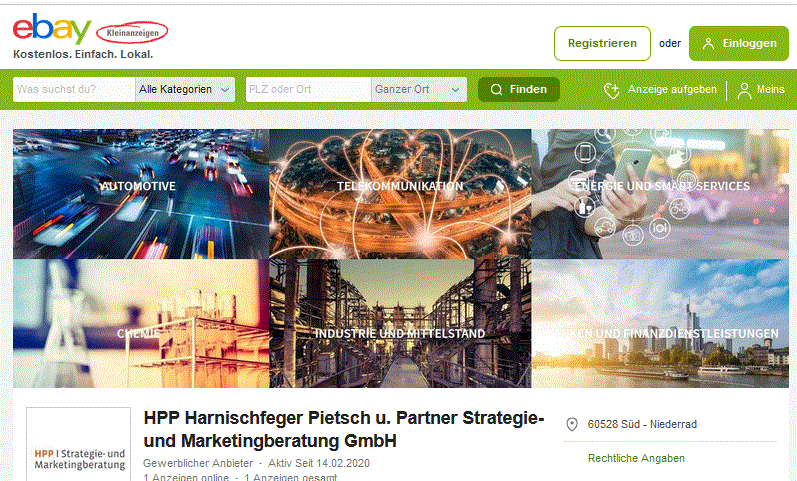Click the Registrieren button

tap(602, 44)
